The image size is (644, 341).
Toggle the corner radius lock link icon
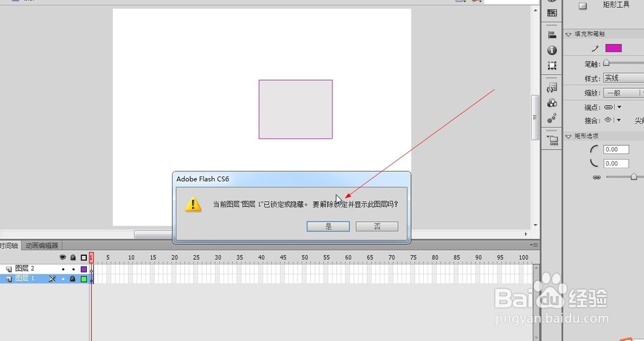point(597,177)
